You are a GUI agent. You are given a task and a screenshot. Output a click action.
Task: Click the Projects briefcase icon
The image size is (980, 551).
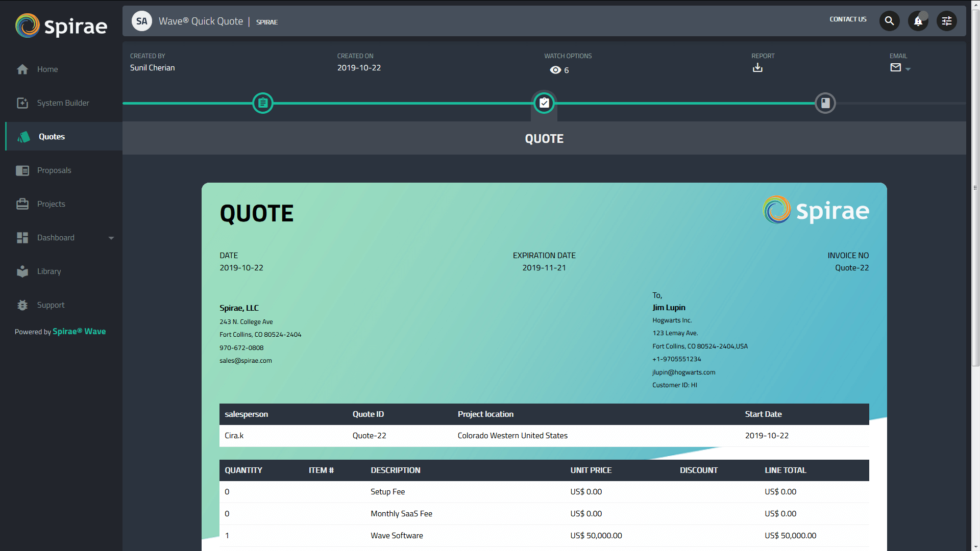[22, 204]
